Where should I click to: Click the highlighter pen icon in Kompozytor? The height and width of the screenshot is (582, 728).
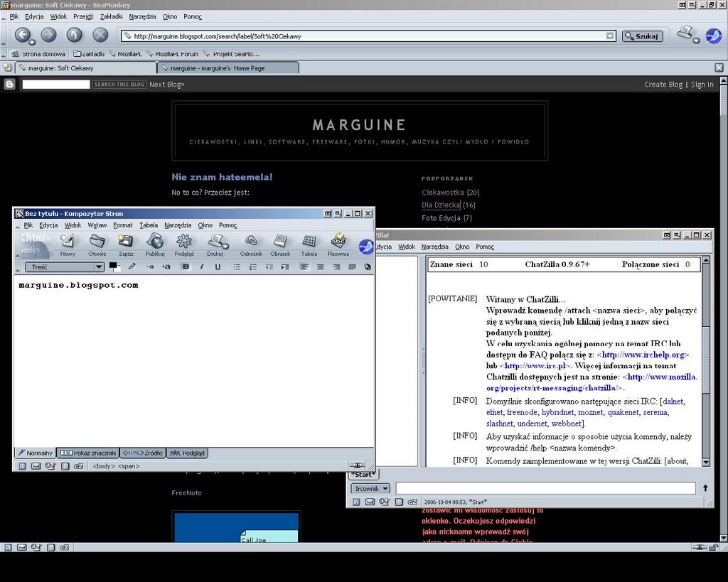[x=132, y=266]
